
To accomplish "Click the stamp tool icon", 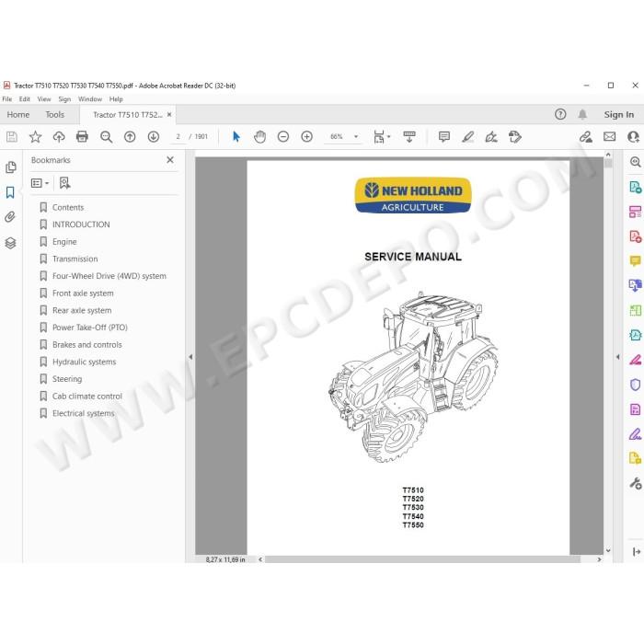I will coord(514,137).
